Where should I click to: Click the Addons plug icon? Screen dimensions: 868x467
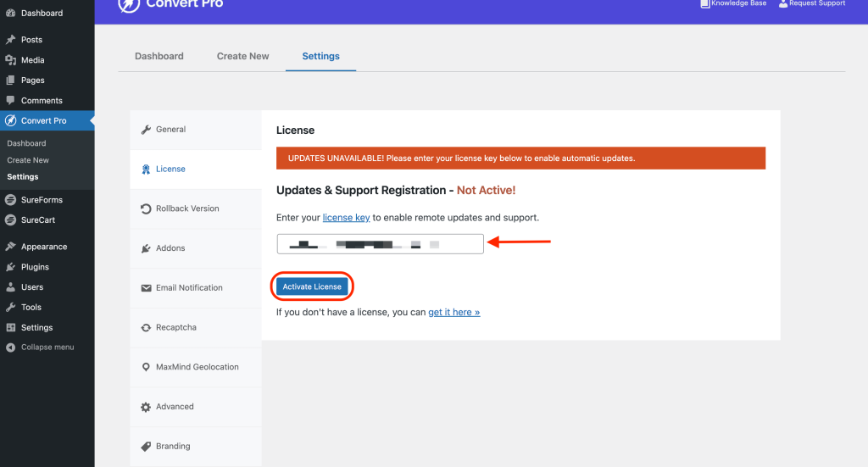pyautogui.click(x=146, y=248)
